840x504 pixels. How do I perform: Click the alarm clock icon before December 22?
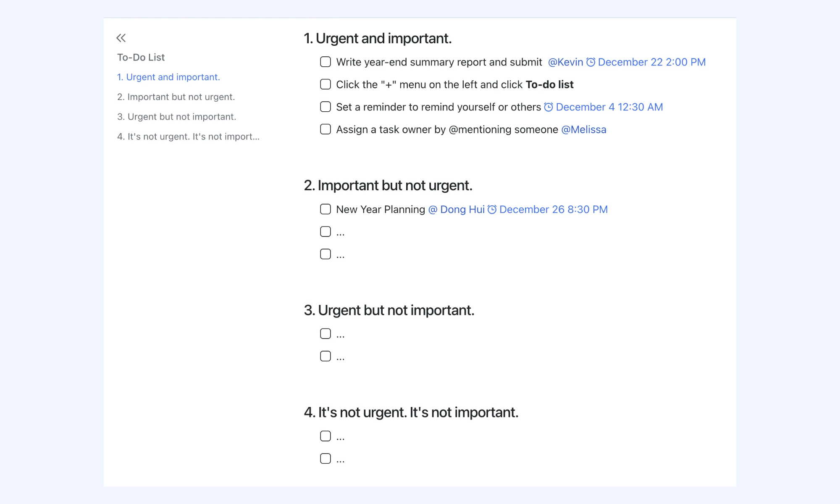591,62
